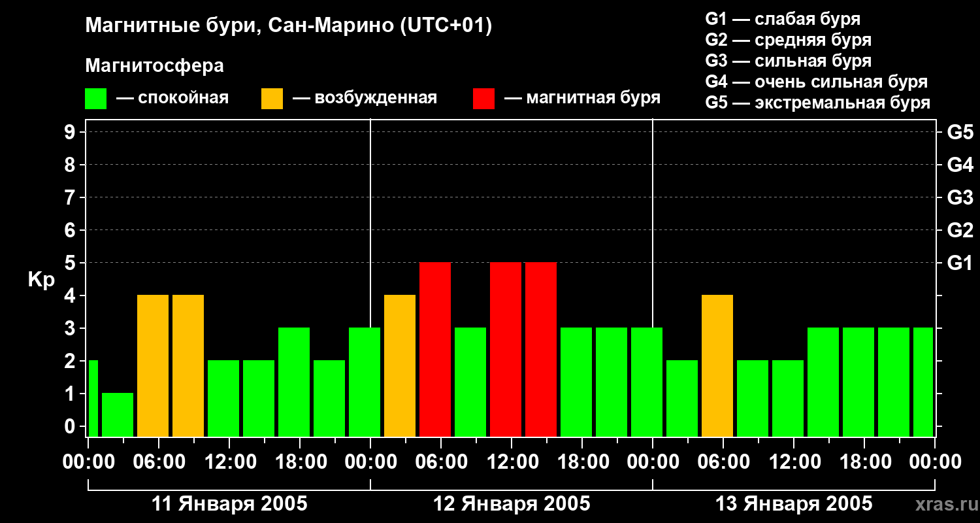Select the first orange bar on 11 January

point(153,365)
